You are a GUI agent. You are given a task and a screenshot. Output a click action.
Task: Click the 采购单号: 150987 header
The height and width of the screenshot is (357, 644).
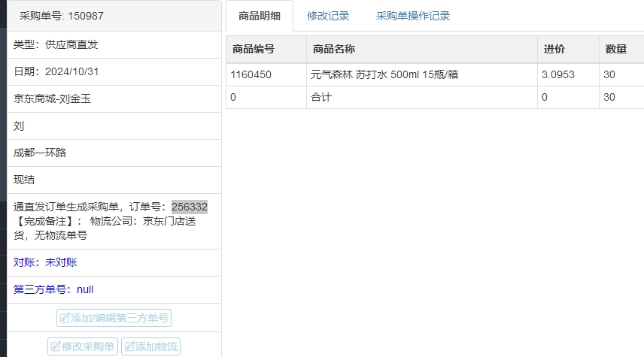114,16
